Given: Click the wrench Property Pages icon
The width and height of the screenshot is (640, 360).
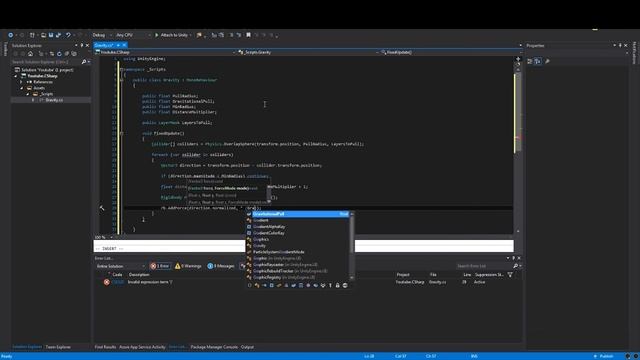Looking at the screenshot, I should [x=547, y=61].
